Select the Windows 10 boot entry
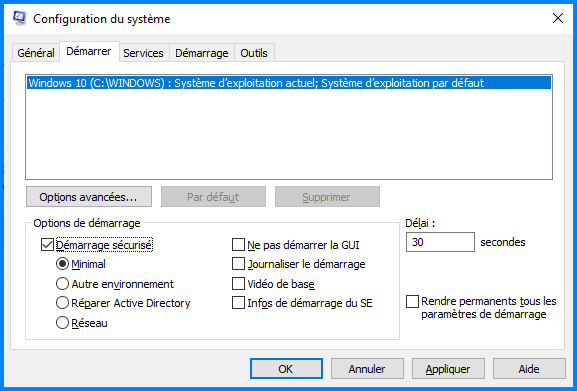Image resolution: width=577 pixels, height=391 pixels. point(289,83)
